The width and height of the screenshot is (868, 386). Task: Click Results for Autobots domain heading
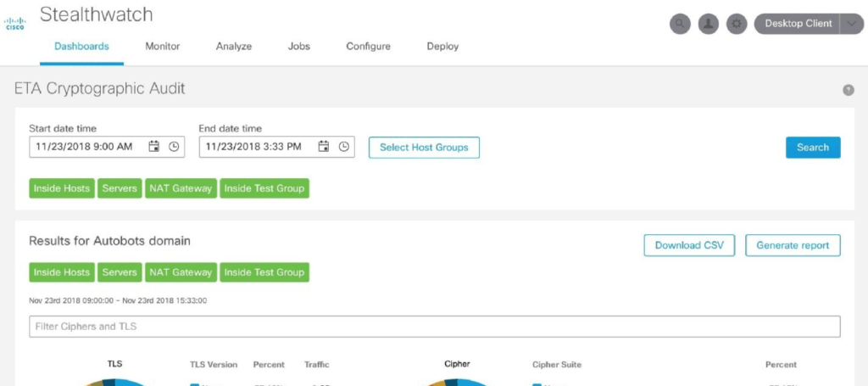tap(109, 241)
